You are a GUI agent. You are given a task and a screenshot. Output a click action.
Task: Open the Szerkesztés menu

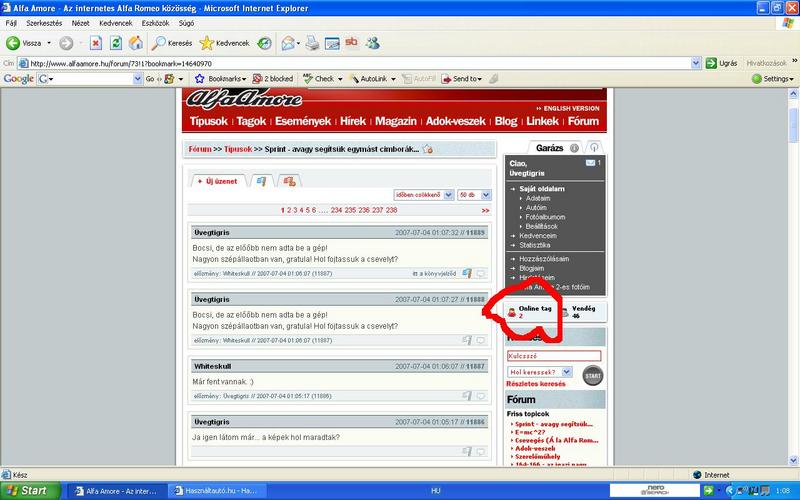click(44, 23)
